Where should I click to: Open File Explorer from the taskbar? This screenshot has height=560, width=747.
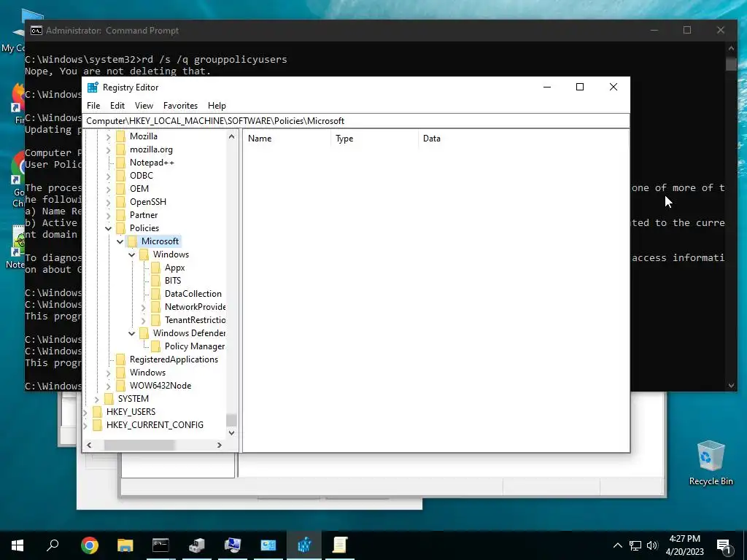pyautogui.click(x=125, y=545)
